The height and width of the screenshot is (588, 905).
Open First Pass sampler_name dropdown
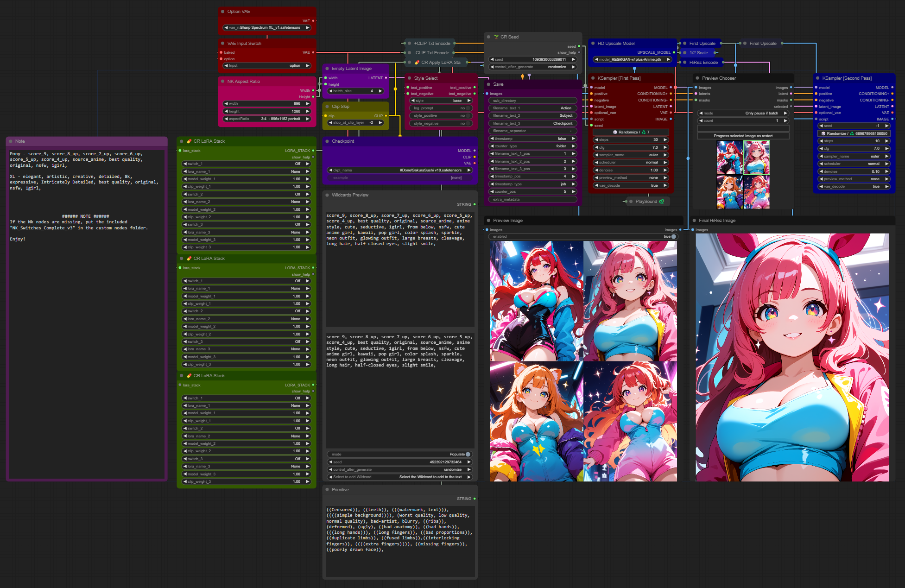tap(631, 155)
